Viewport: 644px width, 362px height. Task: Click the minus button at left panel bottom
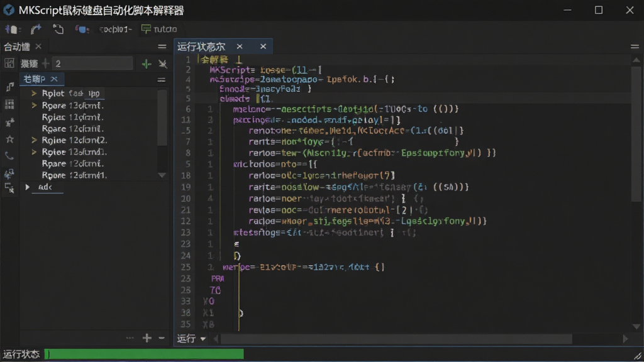[162, 337]
